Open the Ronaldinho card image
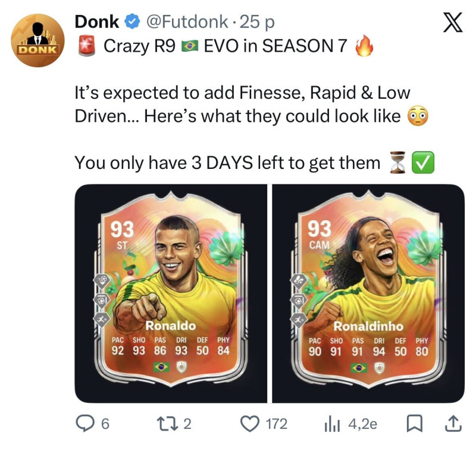This screenshot has height=449, width=476. click(368, 293)
